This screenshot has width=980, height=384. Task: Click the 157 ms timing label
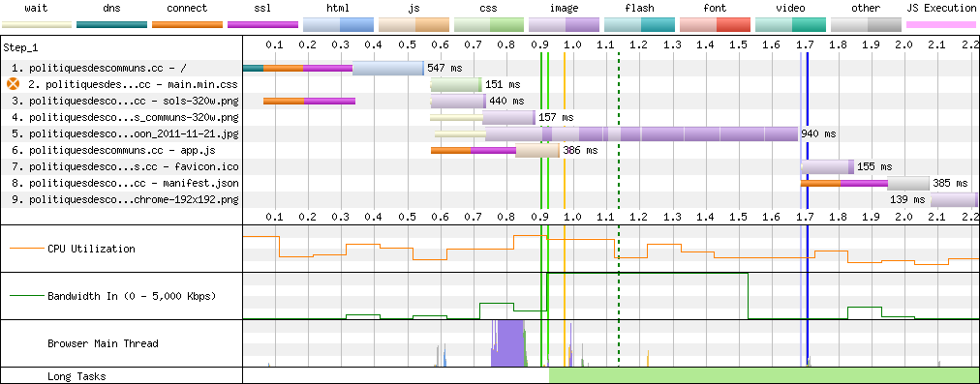point(556,117)
